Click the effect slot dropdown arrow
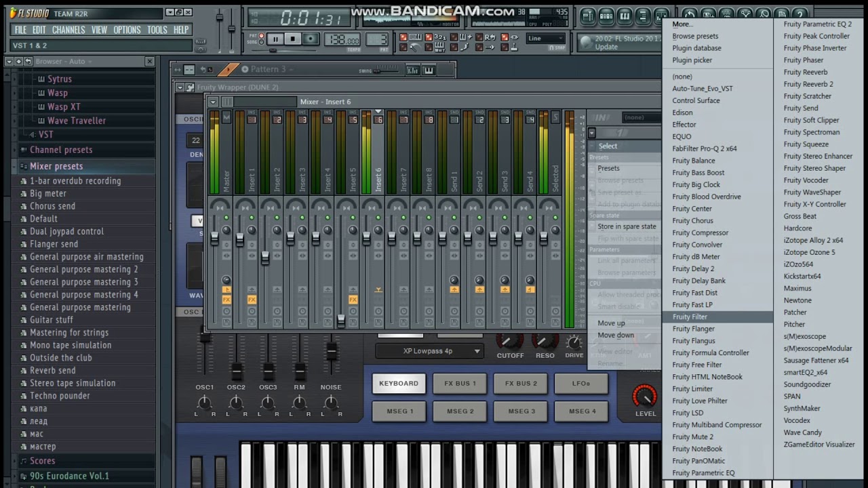This screenshot has width=868, height=488. pos(592,132)
